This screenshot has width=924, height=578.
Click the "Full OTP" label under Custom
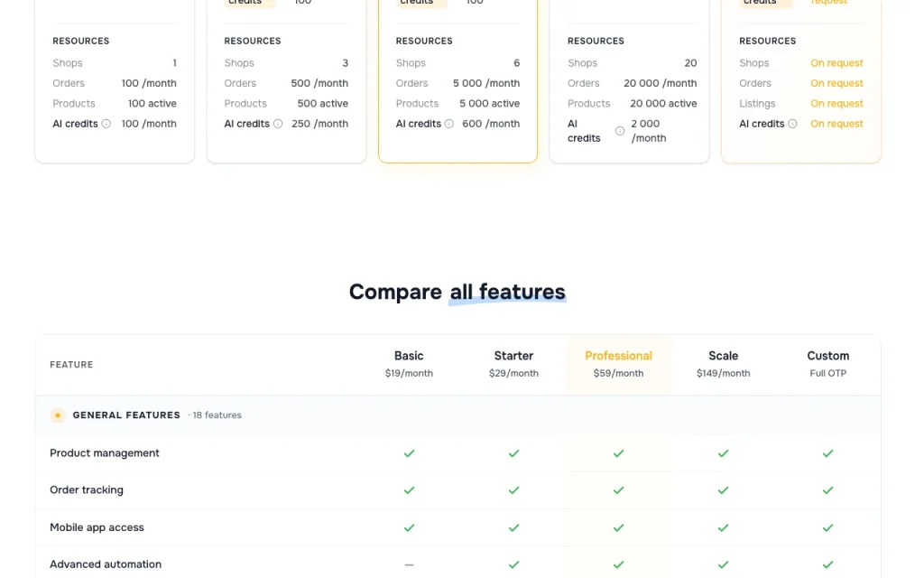(828, 373)
